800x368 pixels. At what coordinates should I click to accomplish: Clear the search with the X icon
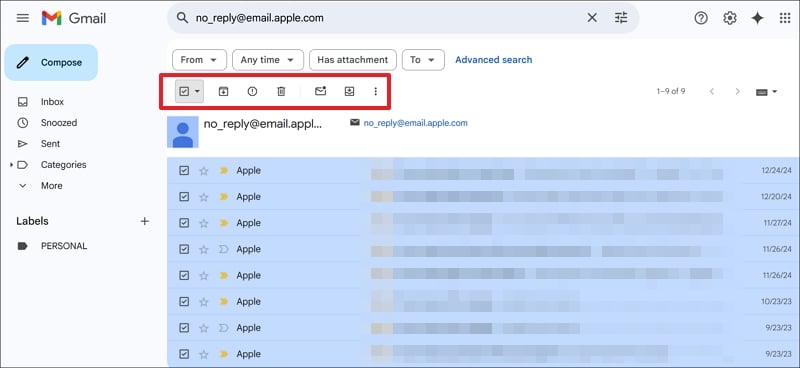[592, 18]
